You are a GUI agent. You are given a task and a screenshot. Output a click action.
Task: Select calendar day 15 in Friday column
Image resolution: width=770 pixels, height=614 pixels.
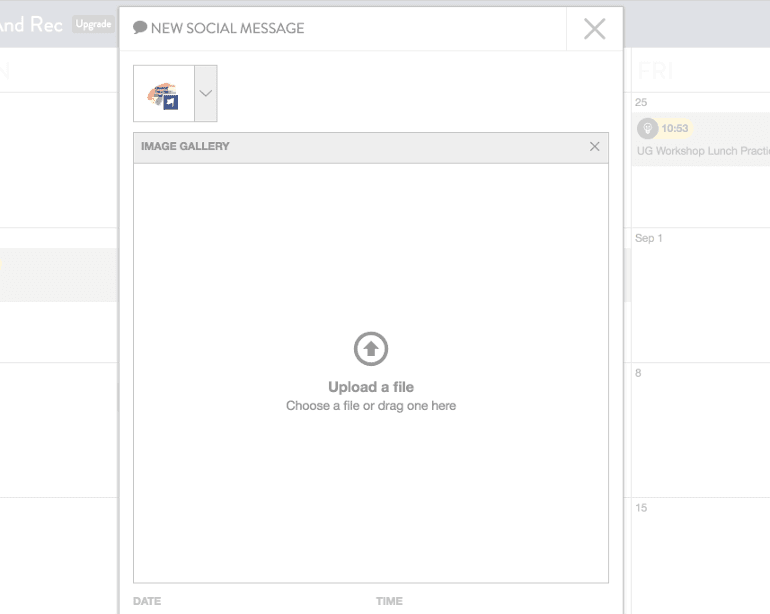[x=641, y=508]
